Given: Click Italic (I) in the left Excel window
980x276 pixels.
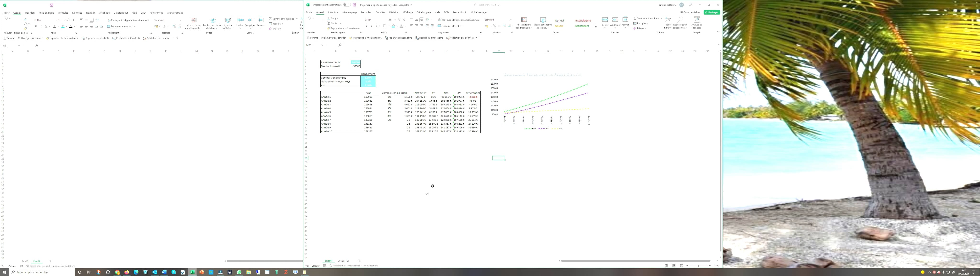Looking at the screenshot, I should pos(41,26).
